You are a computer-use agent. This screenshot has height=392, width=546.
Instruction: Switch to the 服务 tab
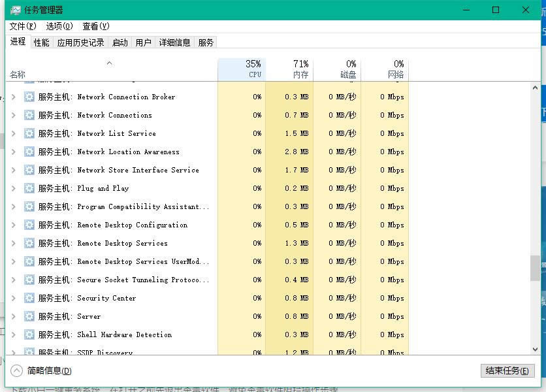pyautogui.click(x=206, y=42)
